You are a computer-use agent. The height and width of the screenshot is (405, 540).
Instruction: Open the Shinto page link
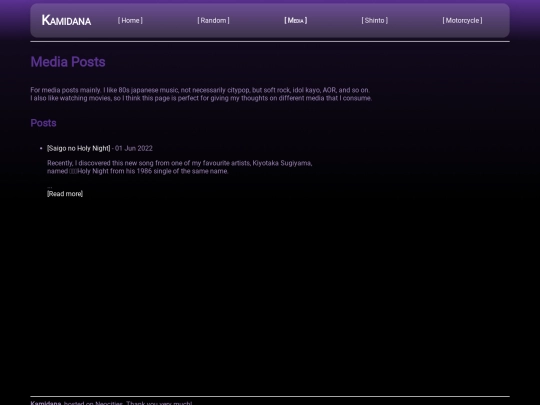375,20
